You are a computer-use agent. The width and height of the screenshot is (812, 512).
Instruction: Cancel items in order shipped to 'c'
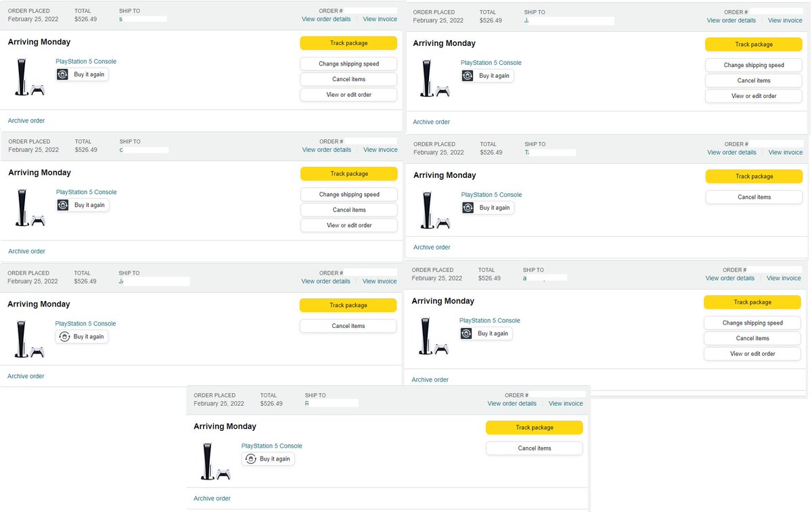(349, 210)
